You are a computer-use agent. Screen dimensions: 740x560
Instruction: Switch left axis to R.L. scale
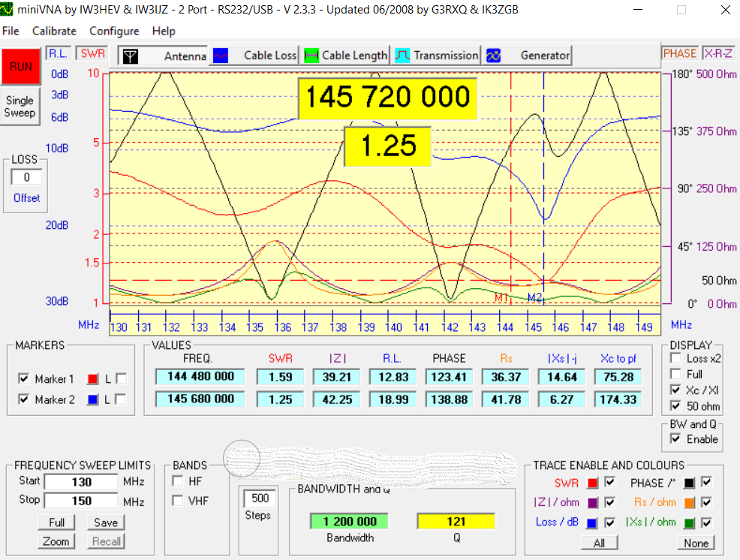pos(58,53)
